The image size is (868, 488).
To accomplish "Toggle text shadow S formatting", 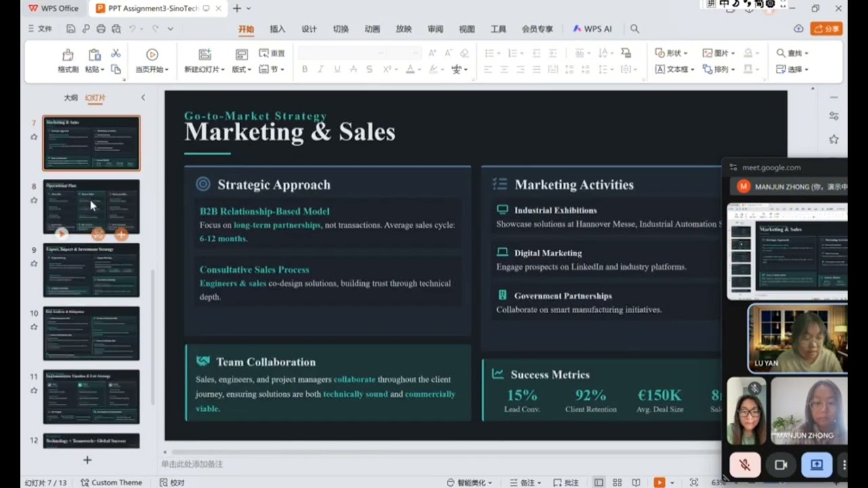I will point(370,69).
